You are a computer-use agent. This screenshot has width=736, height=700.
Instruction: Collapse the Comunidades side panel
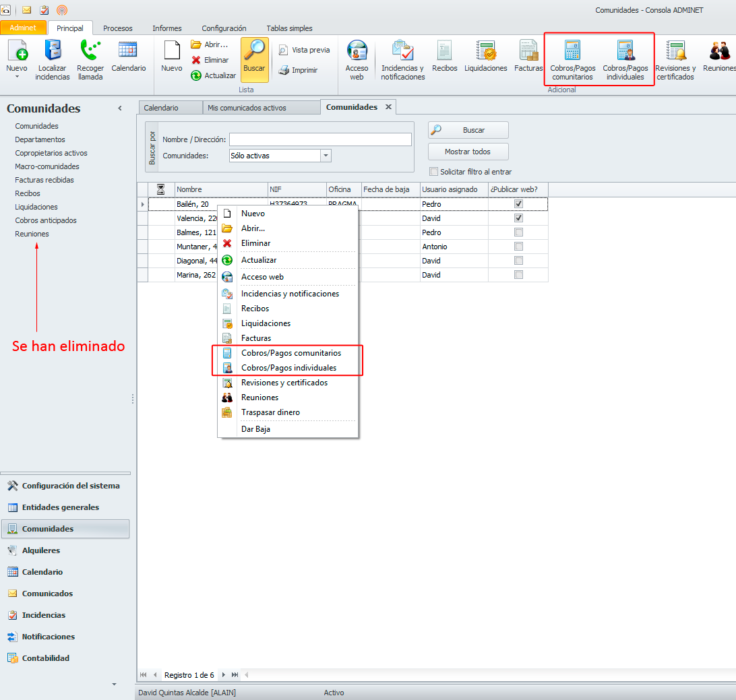[120, 108]
